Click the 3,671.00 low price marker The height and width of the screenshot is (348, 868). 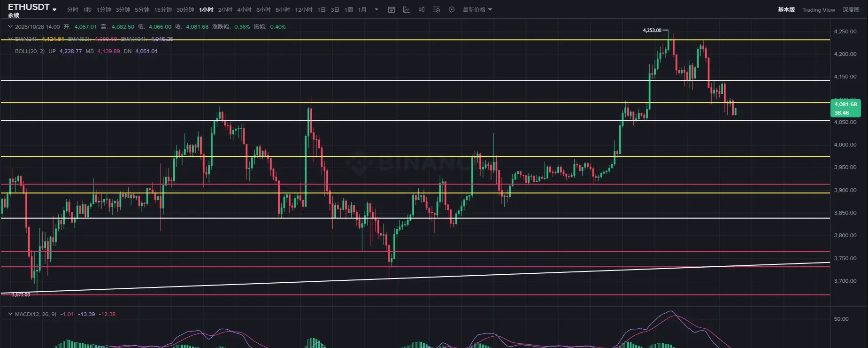[x=21, y=295]
